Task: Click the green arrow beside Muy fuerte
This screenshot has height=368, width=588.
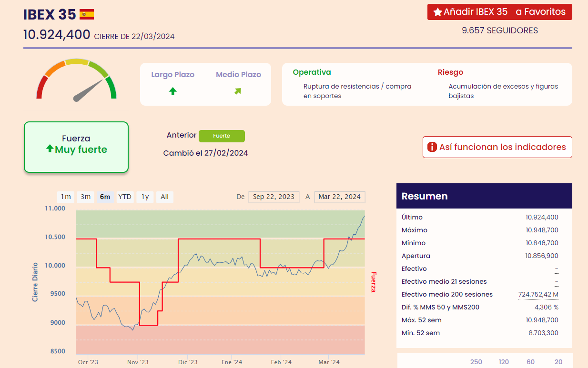Action: pyautogui.click(x=50, y=149)
